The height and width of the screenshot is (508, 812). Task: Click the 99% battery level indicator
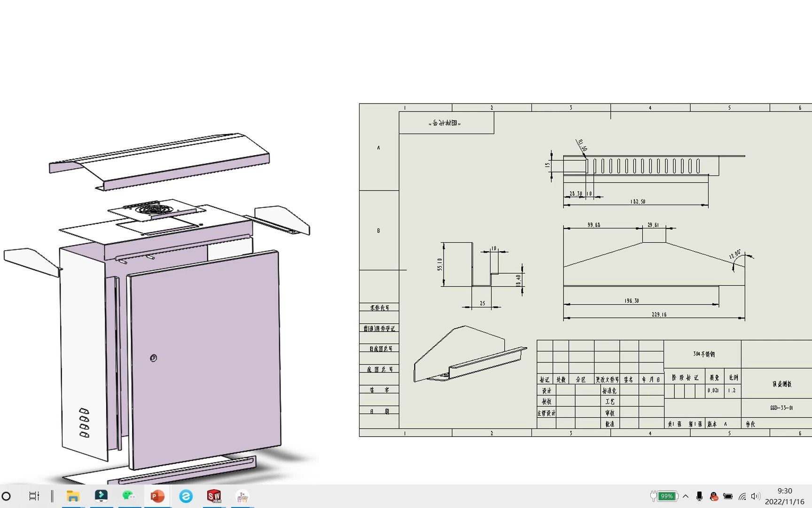tap(667, 496)
